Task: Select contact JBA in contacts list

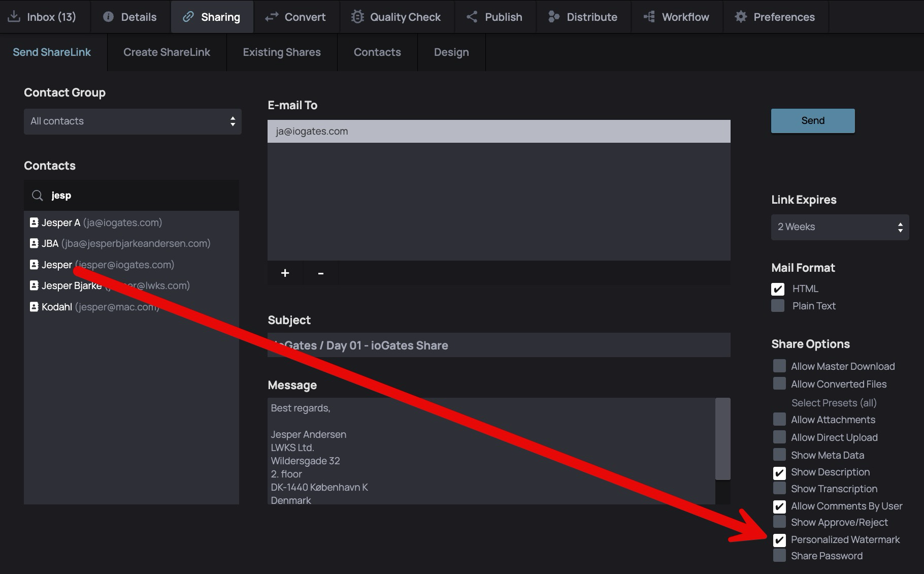Action: (x=50, y=243)
